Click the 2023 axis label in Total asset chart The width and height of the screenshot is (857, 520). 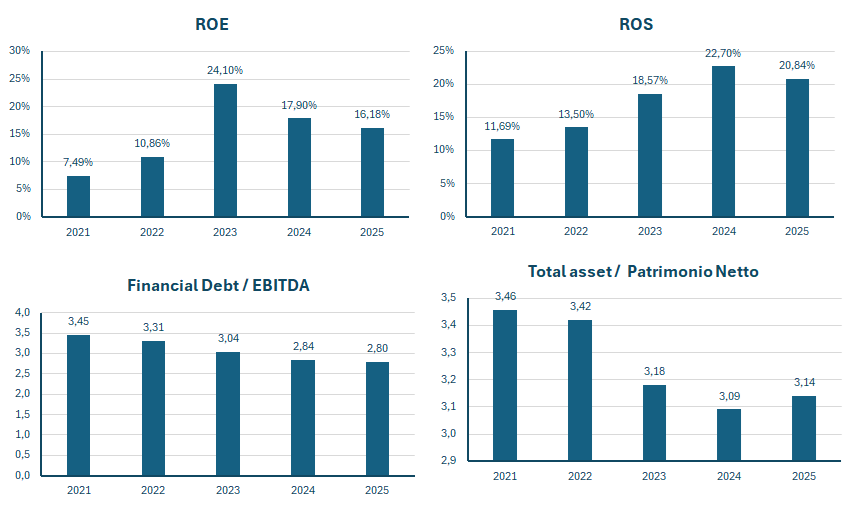(x=654, y=476)
